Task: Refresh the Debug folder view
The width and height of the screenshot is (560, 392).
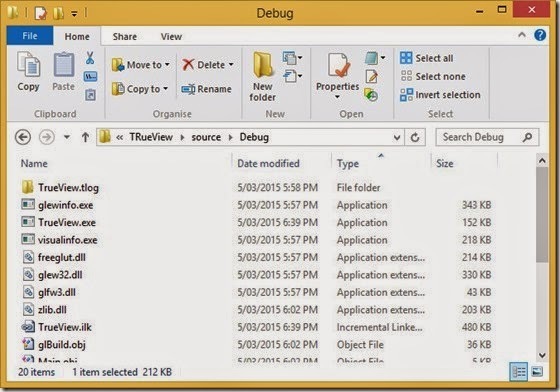Action: click(x=415, y=137)
